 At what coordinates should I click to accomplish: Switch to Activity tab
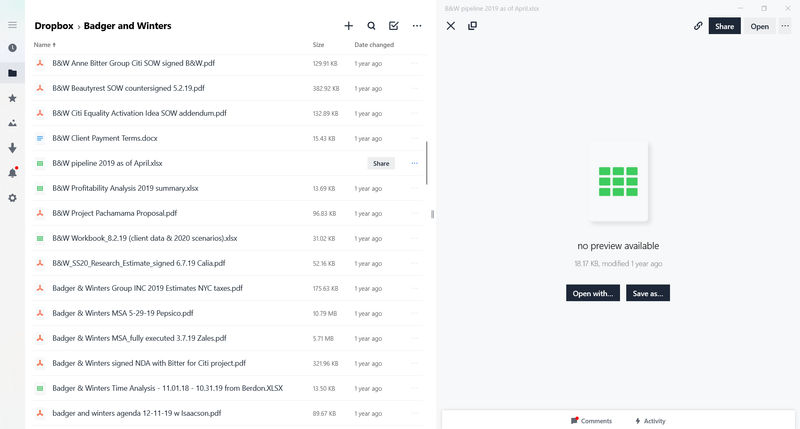(650, 421)
